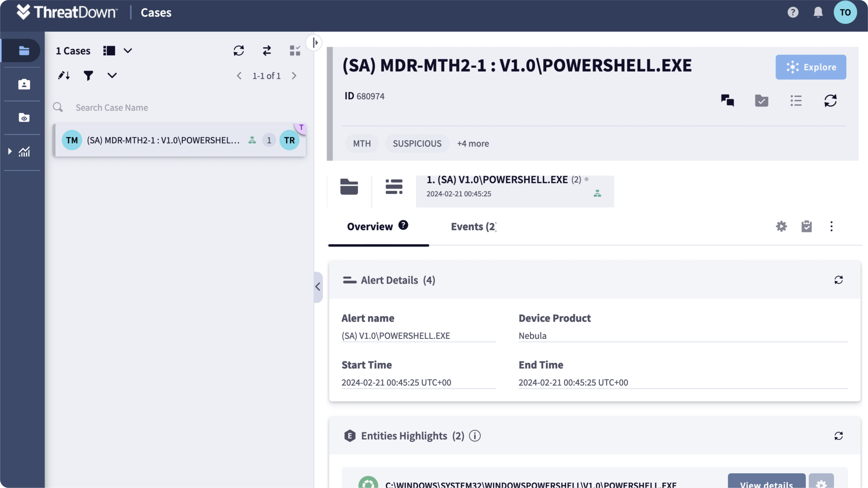Viewport: 868px width, 488px height.
Task: Click the ThreatDown logo
Action: coord(67,12)
